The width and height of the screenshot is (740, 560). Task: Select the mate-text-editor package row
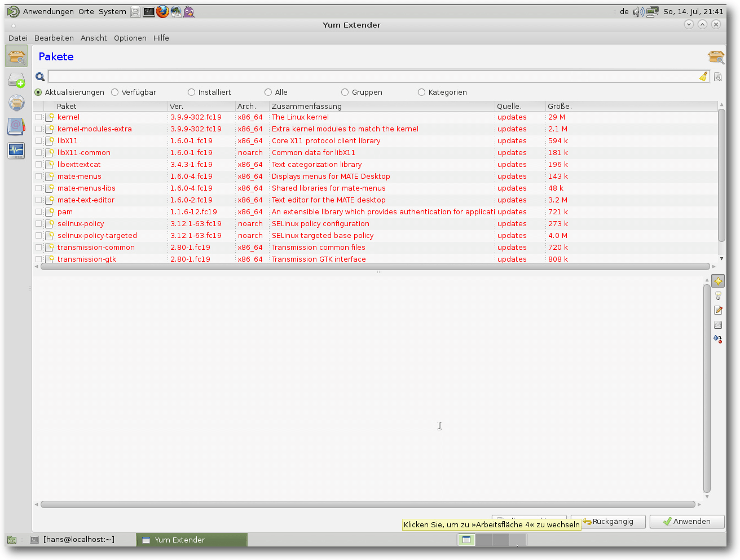[x=375, y=200]
